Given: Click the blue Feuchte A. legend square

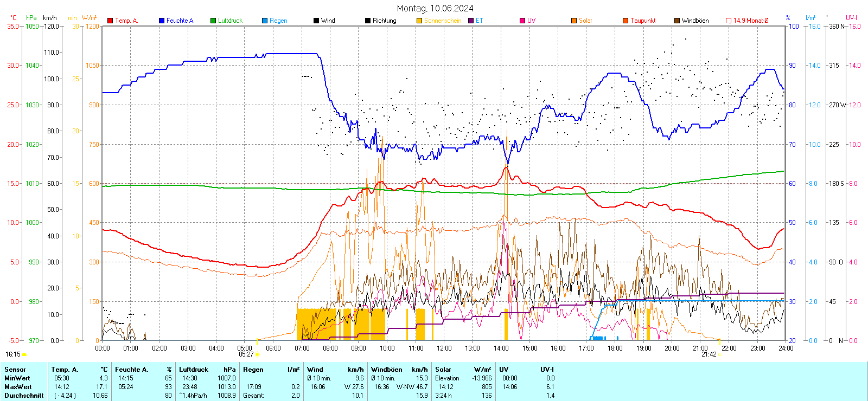Looking at the screenshot, I should point(162,21).
